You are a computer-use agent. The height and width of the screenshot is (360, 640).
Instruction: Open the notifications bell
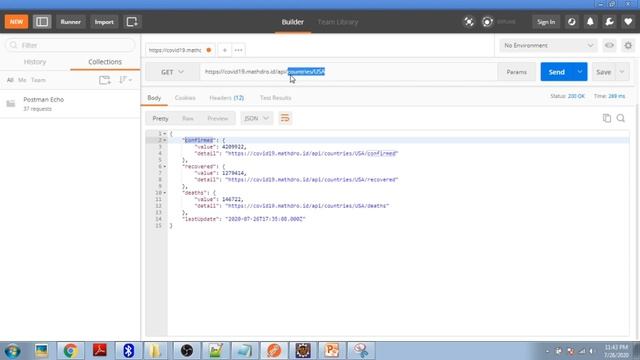pyautogui.click(x=590, y=22)
